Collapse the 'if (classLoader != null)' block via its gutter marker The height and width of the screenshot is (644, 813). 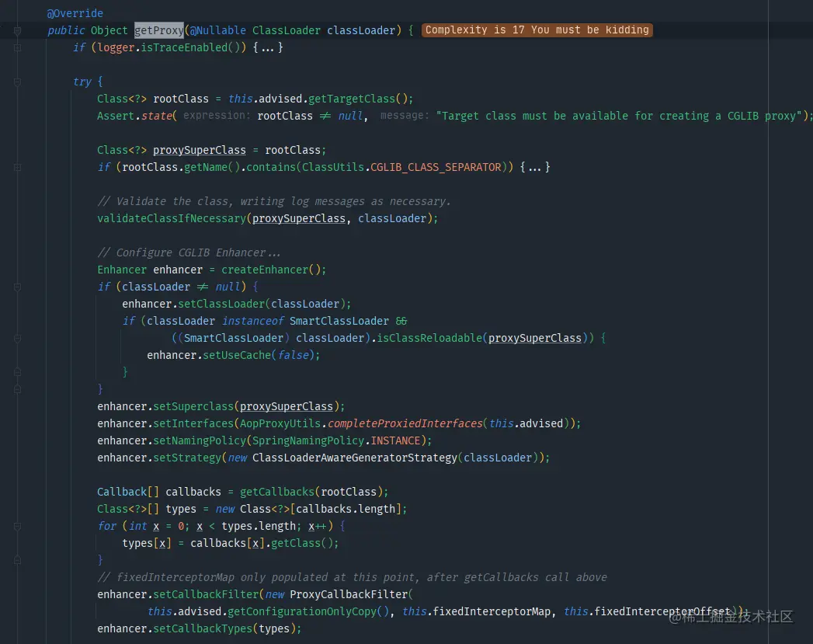click(17, 287)
